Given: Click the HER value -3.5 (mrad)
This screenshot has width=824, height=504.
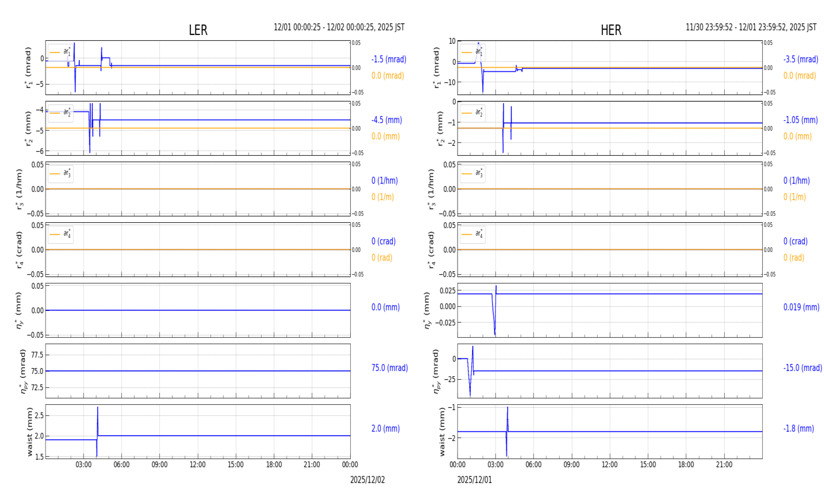Looking at the screenshot, I should tap(801, 60).
